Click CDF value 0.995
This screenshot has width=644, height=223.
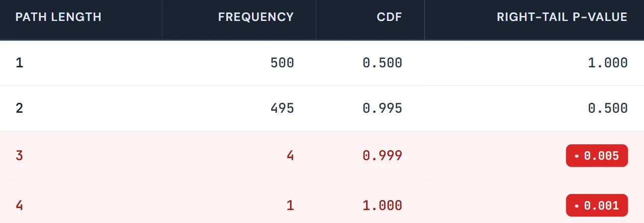382,108
